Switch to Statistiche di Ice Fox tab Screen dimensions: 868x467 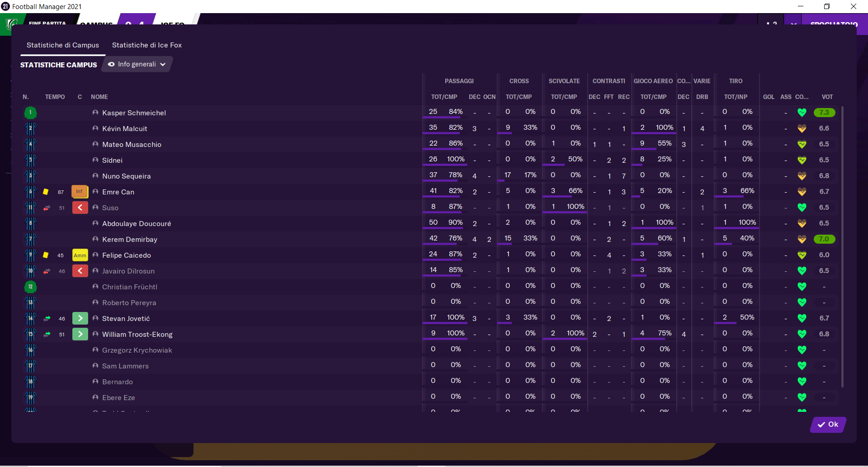pyautogui.click(x=146, y=45)
